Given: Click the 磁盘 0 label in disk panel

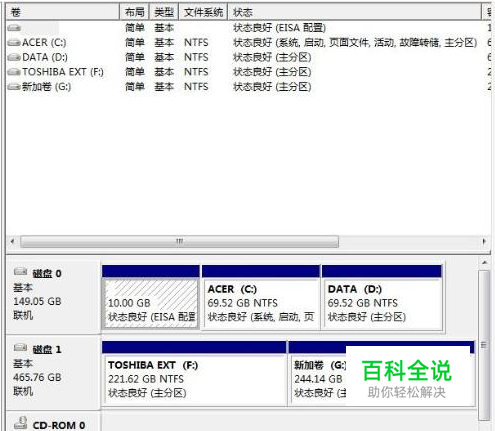Looking at the screenshot, I should click(47, 274).
